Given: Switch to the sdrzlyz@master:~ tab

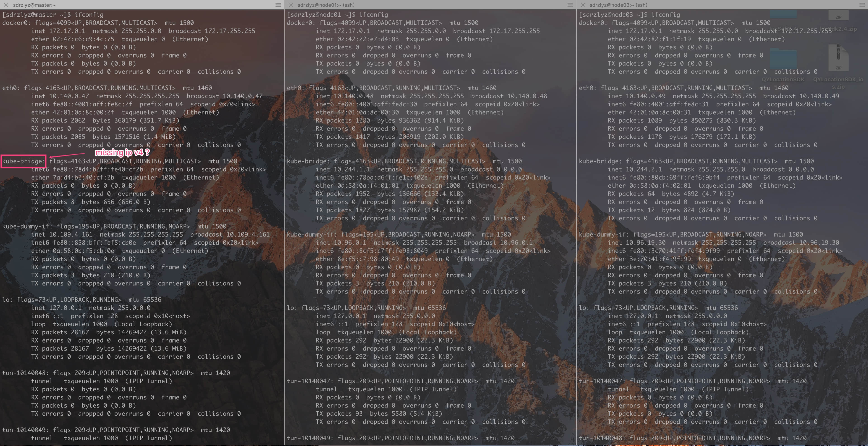Looking at the screenshot, I should pos(34,5).
